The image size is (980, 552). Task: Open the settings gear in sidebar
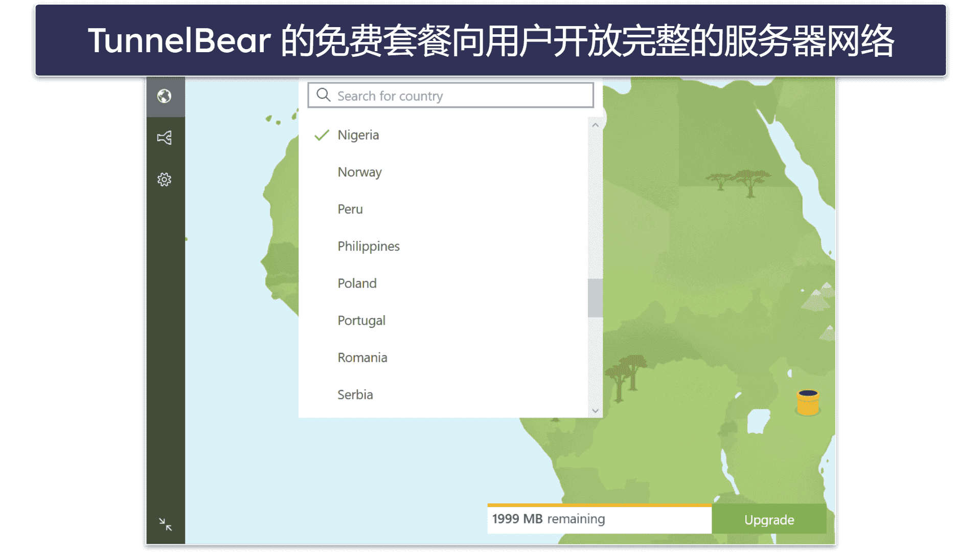pos(164,180)
